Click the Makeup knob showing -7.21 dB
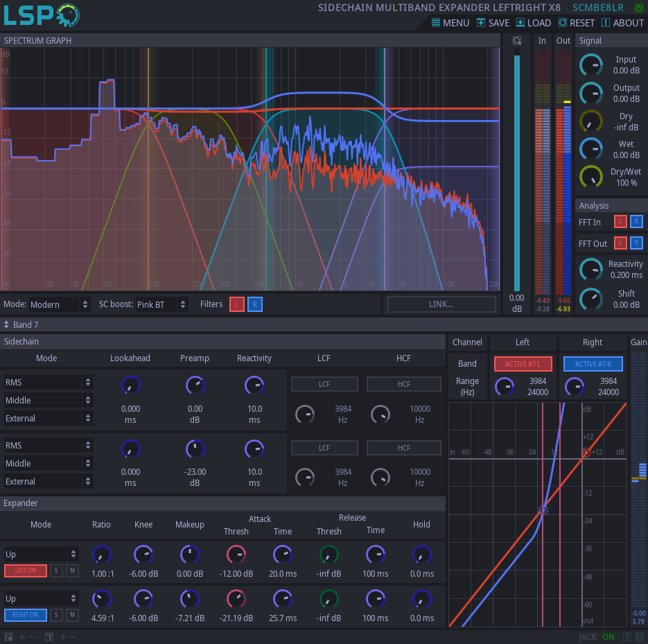Viewport: 648px width, 644px height. tap(190, 599)
